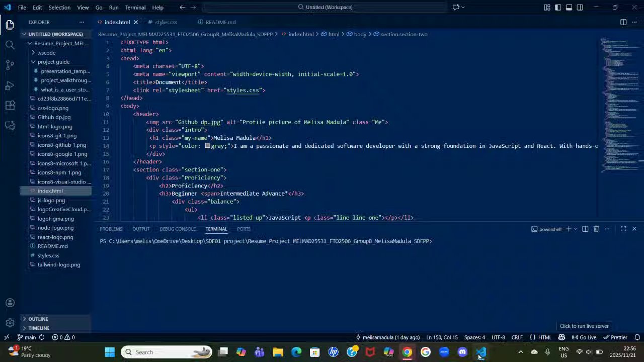Toggle the bottom panel visibility
The height and width of the screenshot is (362, 644).
click(569, 7)
